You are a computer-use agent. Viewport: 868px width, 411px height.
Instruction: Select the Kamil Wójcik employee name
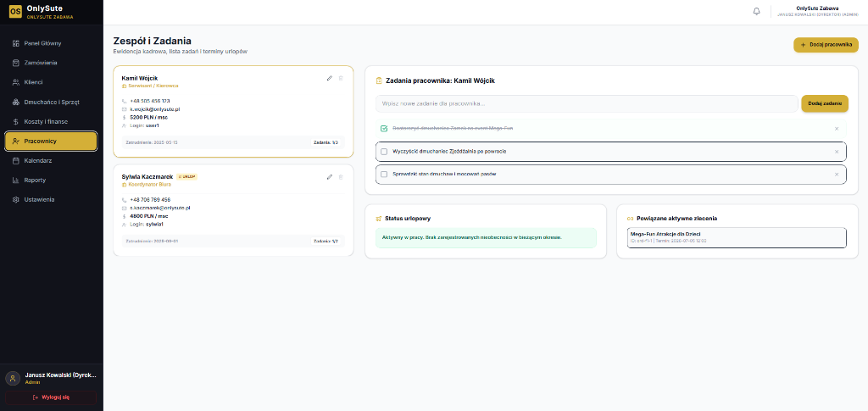tap(140, 78)
